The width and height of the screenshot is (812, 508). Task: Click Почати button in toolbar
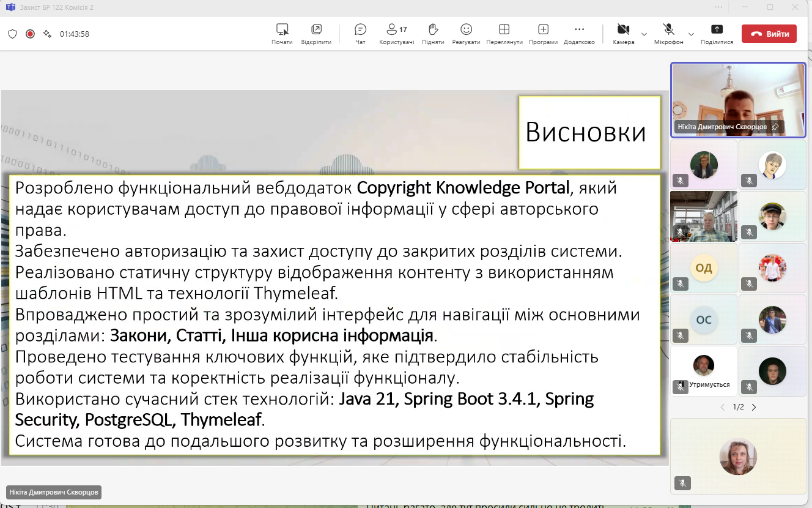coord(282,33)
